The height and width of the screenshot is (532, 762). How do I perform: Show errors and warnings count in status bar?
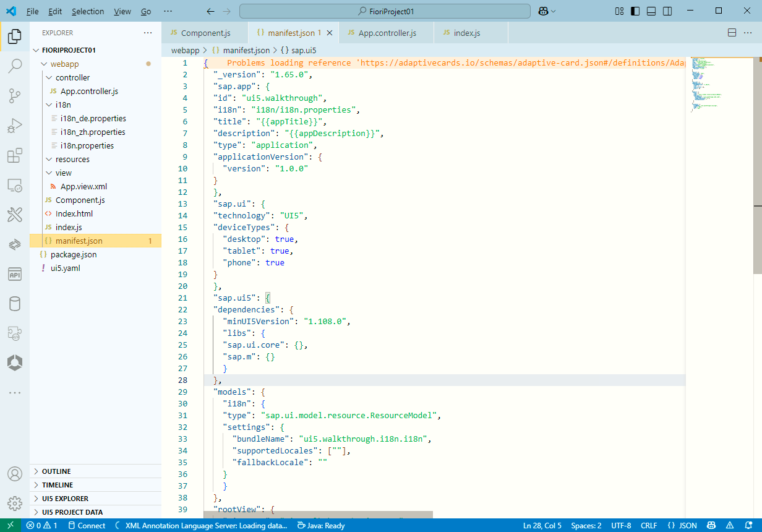[41, 525]
